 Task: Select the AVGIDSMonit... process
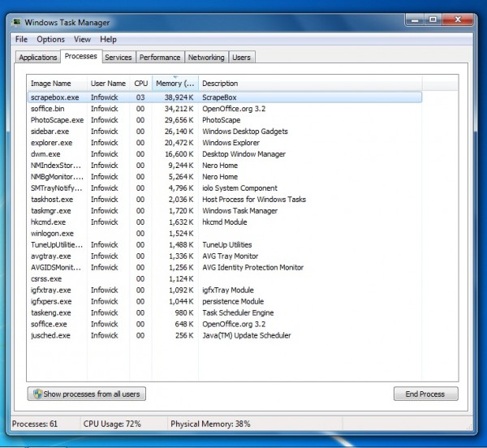(x=225, y=267)
